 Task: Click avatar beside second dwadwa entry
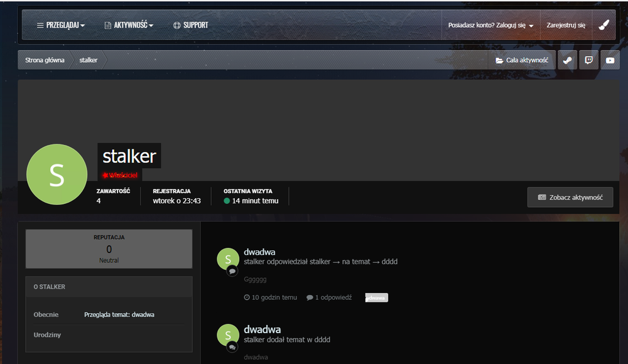(227, 335)
